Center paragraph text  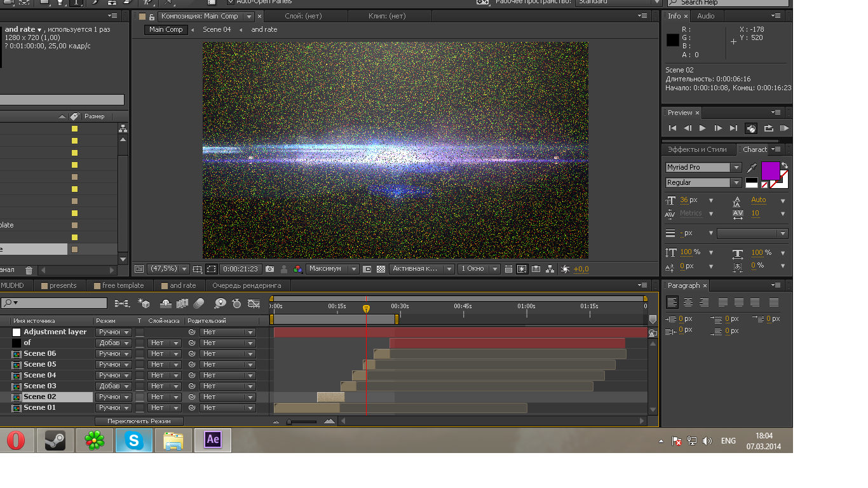click(x=688, y=302)
